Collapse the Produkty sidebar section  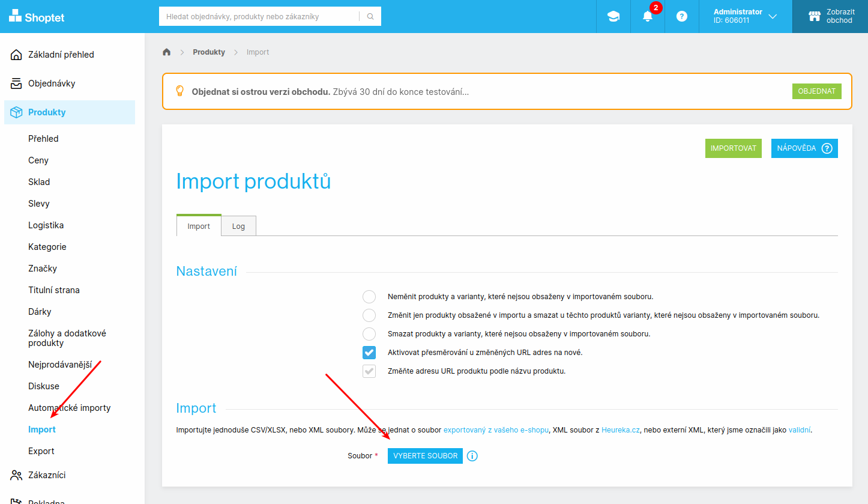[x=47, y=112]
